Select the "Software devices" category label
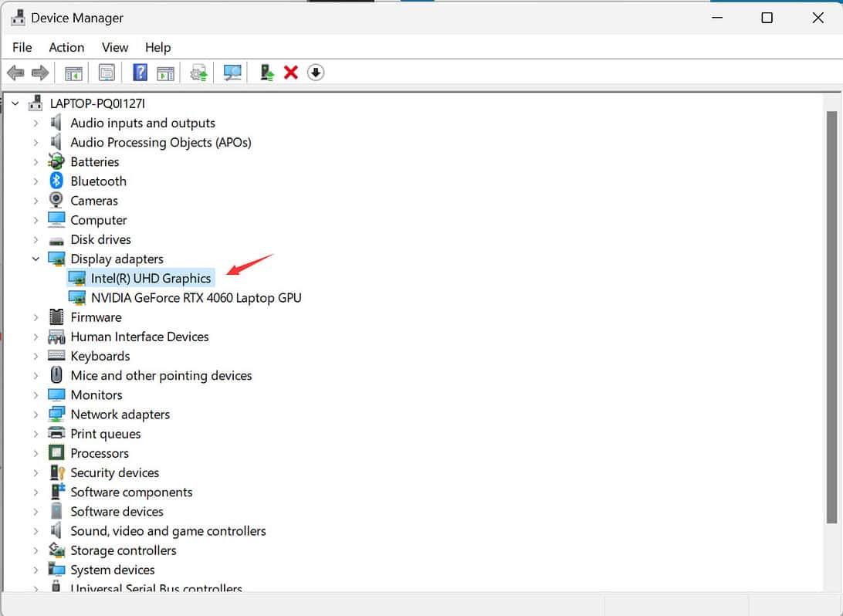The width and height of the screenshot is (843, 616). pos(117,511)
